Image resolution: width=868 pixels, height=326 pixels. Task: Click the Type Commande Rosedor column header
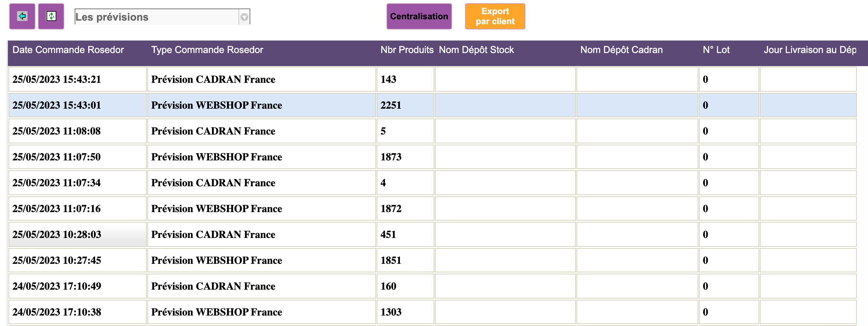tap(207, 50)
